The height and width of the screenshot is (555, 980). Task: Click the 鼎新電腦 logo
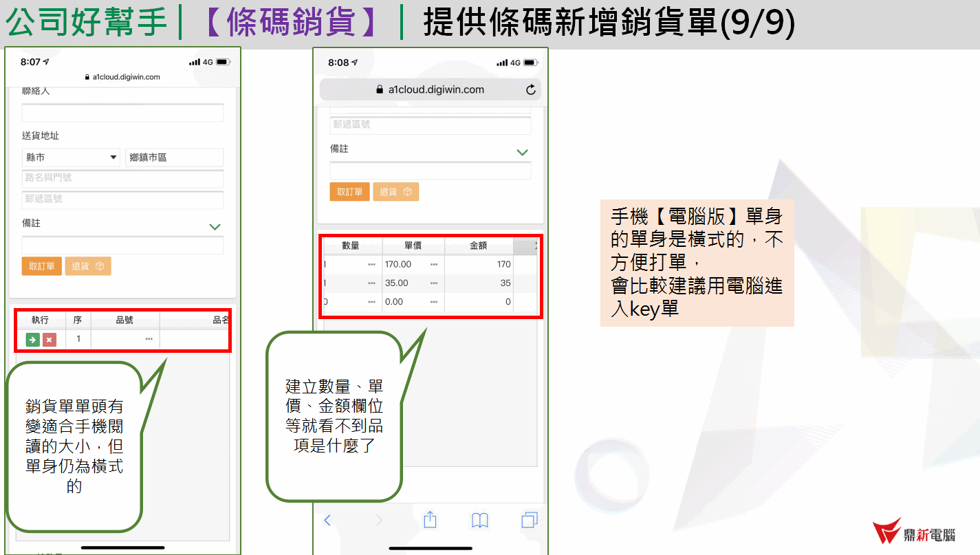click(914, 532)
